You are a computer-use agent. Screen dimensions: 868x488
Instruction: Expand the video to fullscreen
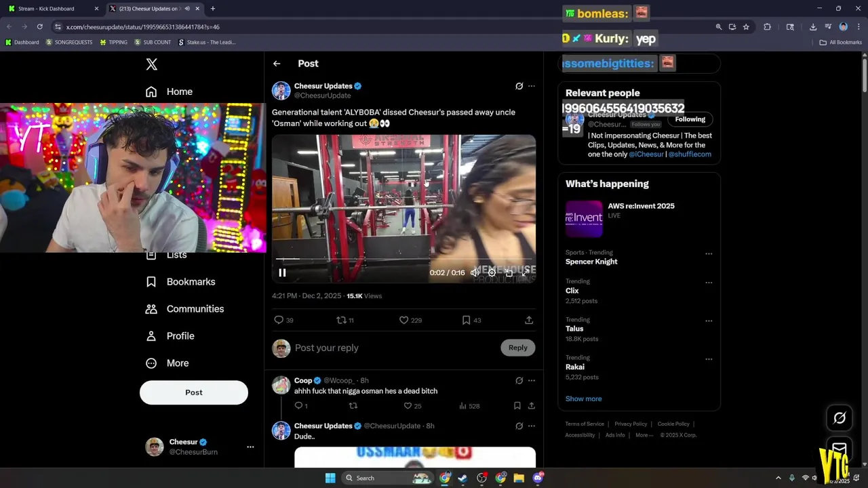tap(526, 272)
